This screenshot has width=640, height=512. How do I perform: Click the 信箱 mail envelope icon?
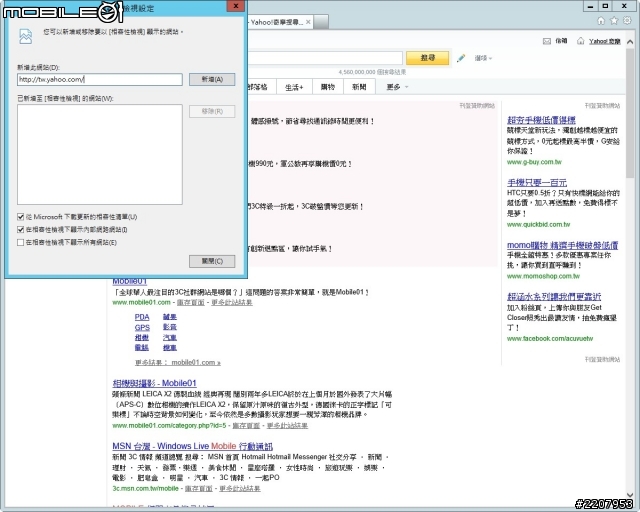[x=547, y=41]
